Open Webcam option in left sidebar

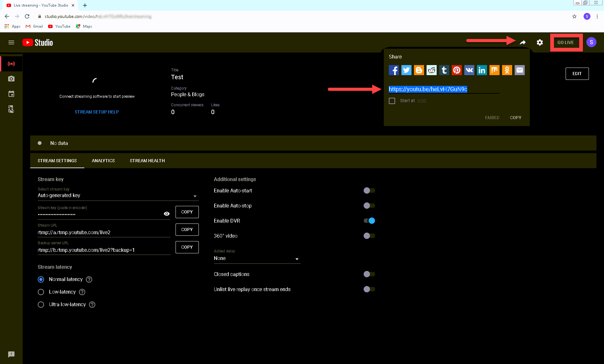(x=11, y=79)
